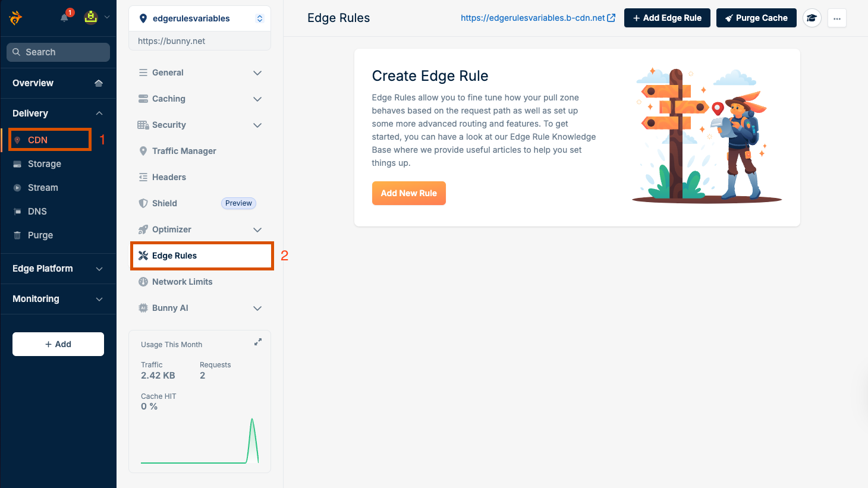Click the Purge Cache button

pos(756,18)
